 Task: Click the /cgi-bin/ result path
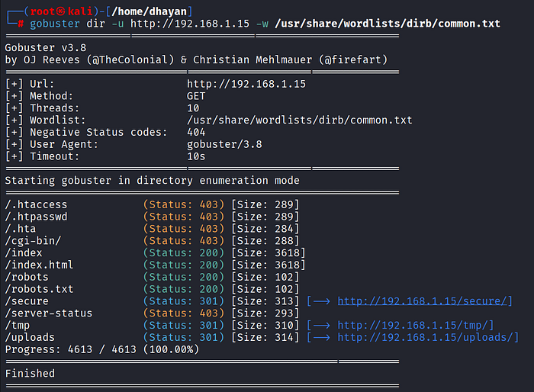(x=33, y=241)
